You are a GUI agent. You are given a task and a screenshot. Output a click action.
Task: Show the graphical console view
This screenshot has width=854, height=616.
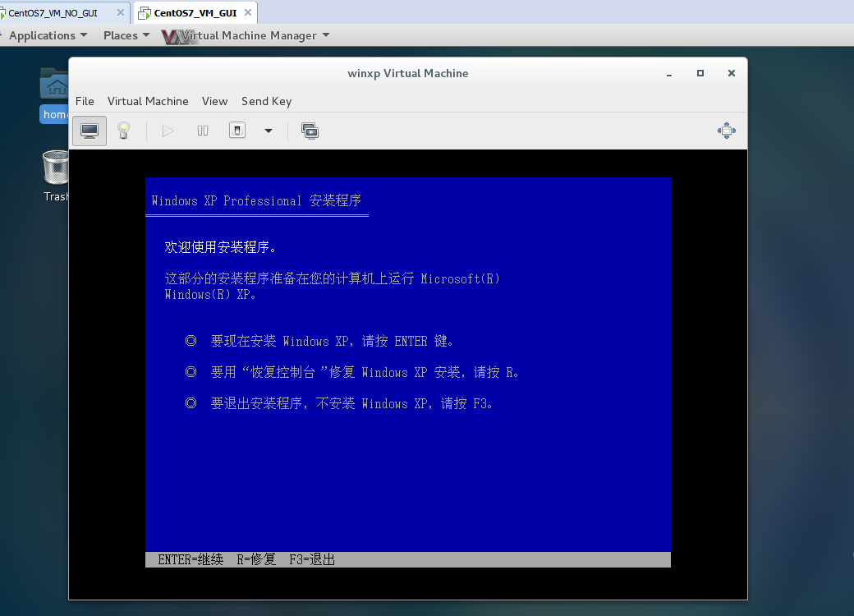pyautogui.click(x=90, y=131)
